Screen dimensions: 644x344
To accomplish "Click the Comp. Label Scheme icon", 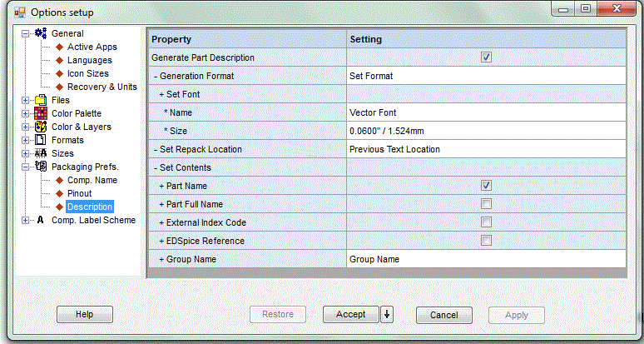I will tap(40, 220).
